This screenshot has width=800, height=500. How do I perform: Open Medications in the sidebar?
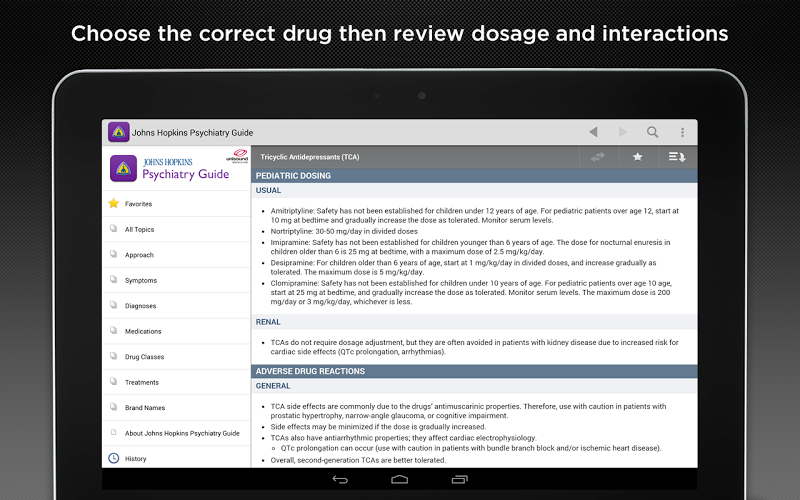pyautogui.click(x=177, y=331)
